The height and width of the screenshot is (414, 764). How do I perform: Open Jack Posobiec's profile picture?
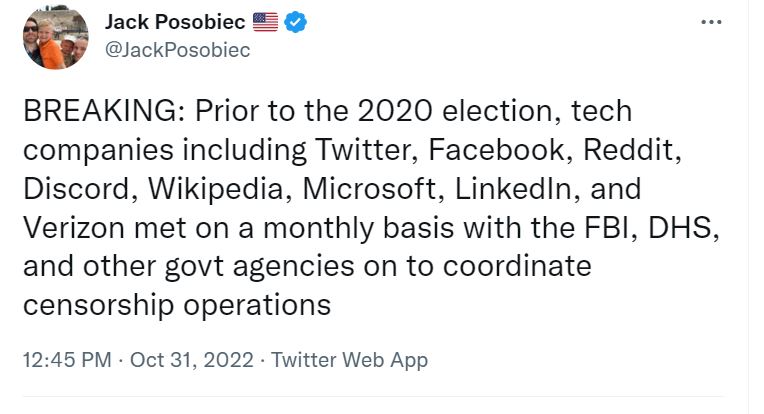click(x=57, y=37)
